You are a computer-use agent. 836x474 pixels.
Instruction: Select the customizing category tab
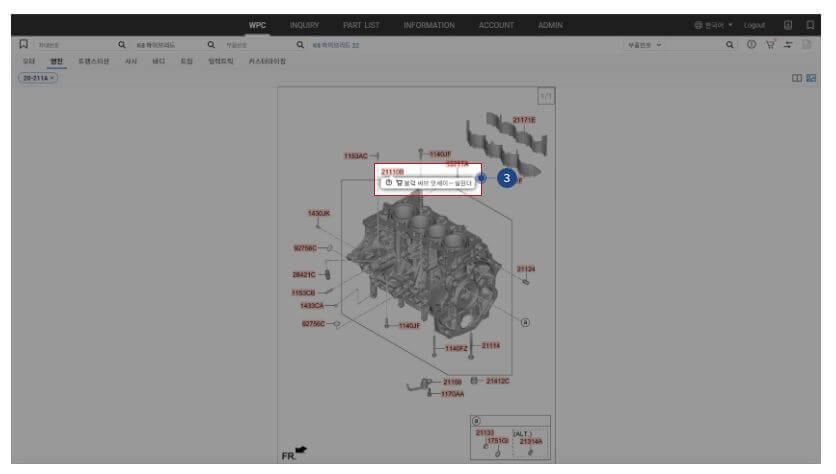(x=267, y=61)
